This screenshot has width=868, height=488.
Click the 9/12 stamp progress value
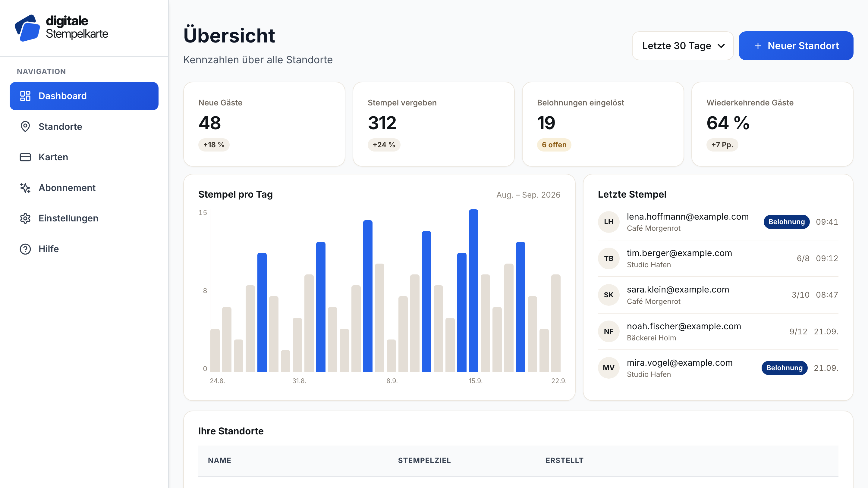point(798,332)
